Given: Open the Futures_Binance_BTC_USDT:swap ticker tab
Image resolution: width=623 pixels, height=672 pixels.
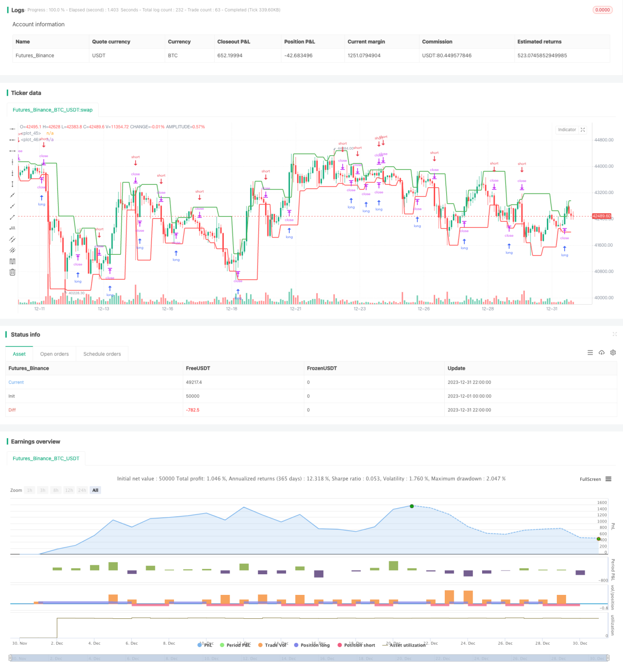Looking at the screenshot, I should pos(53,110).
